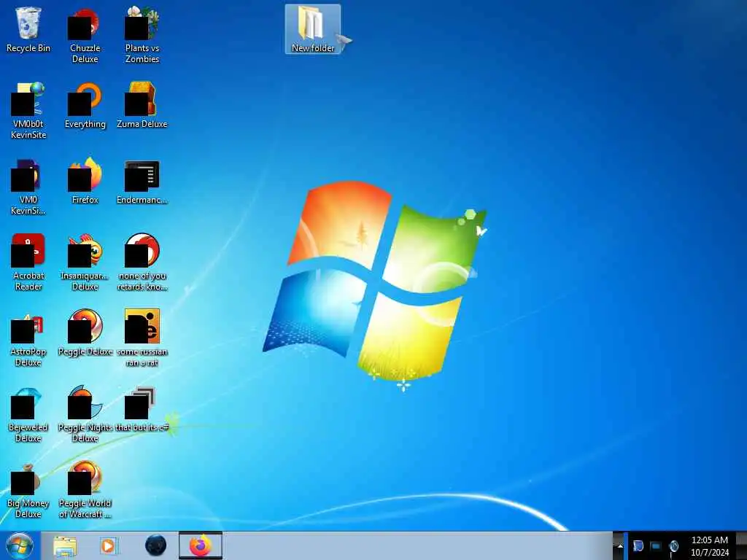Open the dark globe taskbar app
Viewport: 747px width, 560px height.
(x=155, y=545)
